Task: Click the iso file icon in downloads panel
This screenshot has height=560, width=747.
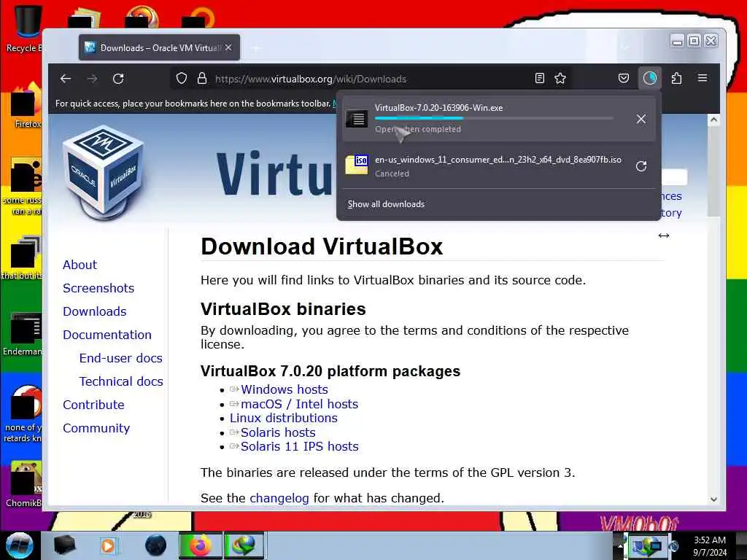Action: pos(357,165)
